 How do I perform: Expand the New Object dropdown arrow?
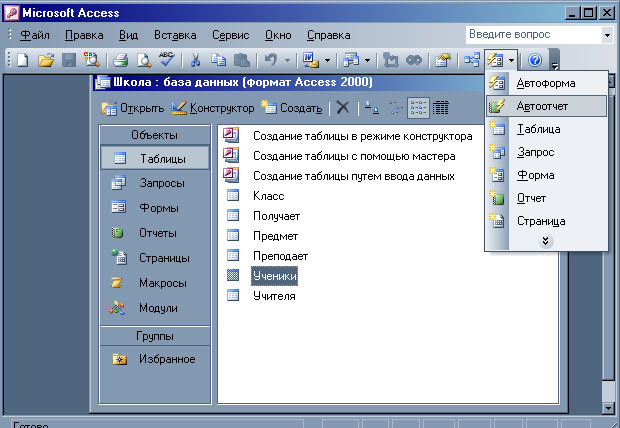point(511,61)
